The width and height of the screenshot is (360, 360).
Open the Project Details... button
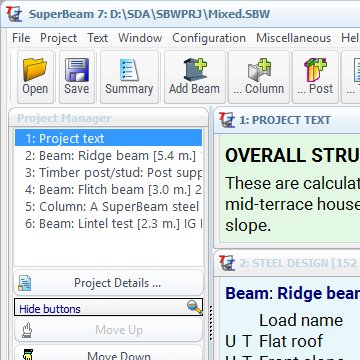tap(108, 283)
